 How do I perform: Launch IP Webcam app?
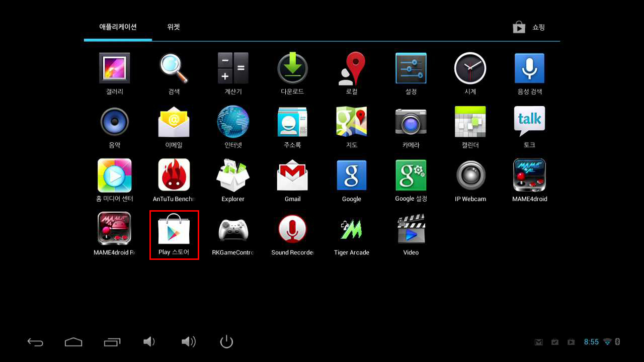tap(470, 180)
